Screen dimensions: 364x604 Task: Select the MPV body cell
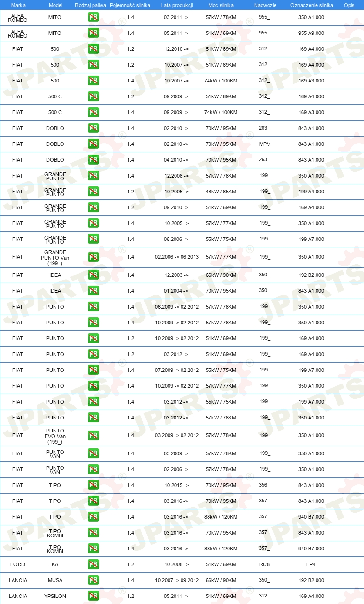(264, 144)
